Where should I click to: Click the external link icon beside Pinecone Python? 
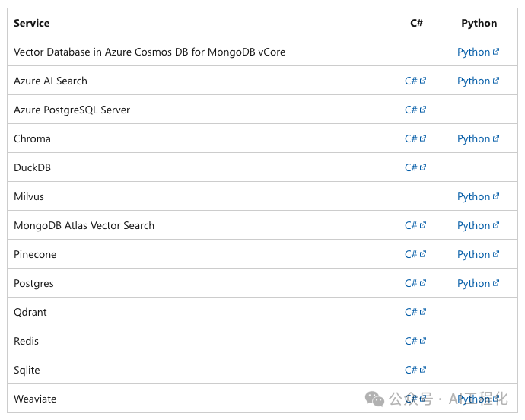tap(496, 254)
